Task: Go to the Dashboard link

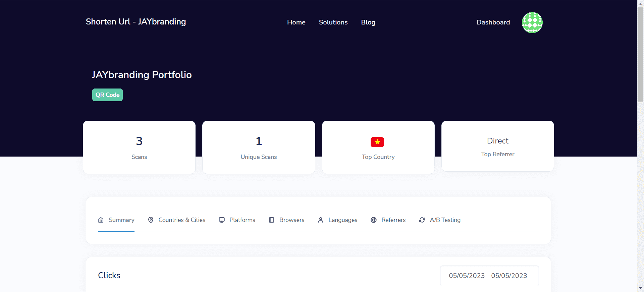Action: (493, 22)
